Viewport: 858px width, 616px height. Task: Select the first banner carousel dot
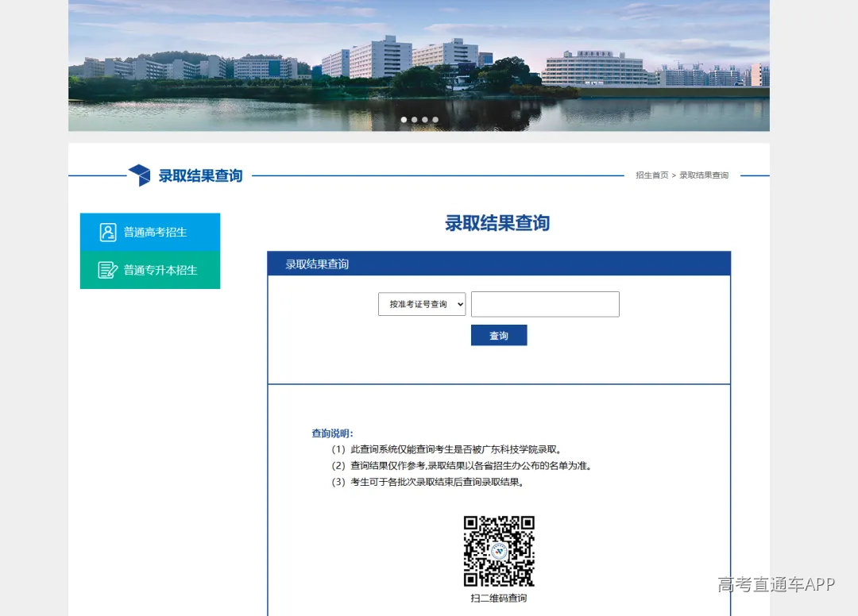[404, 120]
